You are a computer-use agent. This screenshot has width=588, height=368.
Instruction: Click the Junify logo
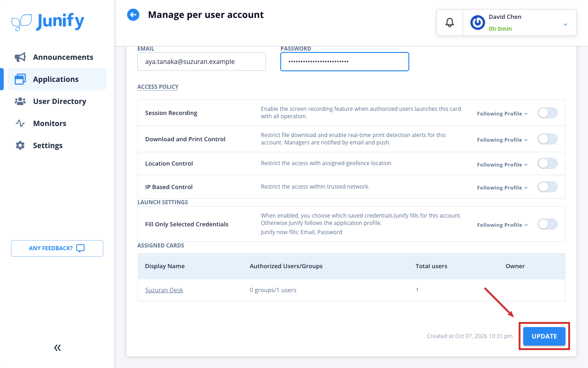(48, 22)
